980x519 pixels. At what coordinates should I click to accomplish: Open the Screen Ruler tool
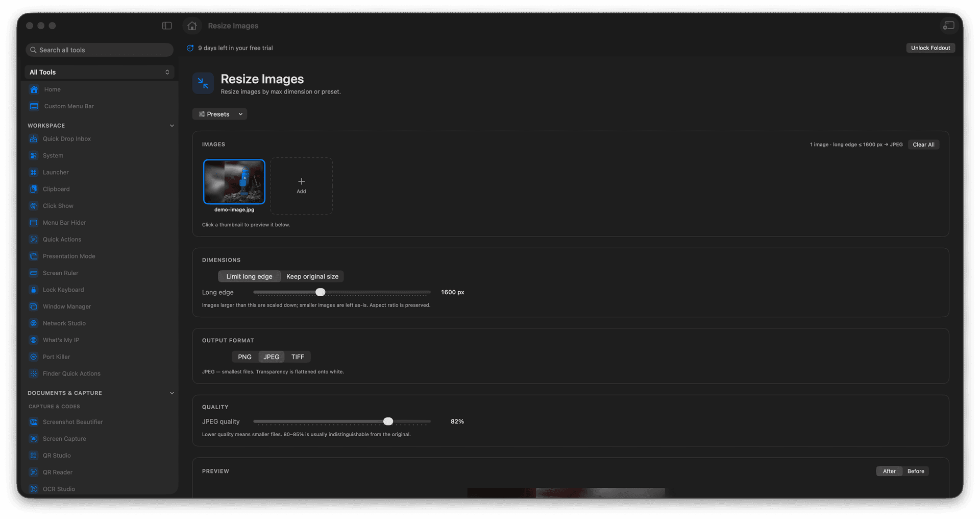100,273
